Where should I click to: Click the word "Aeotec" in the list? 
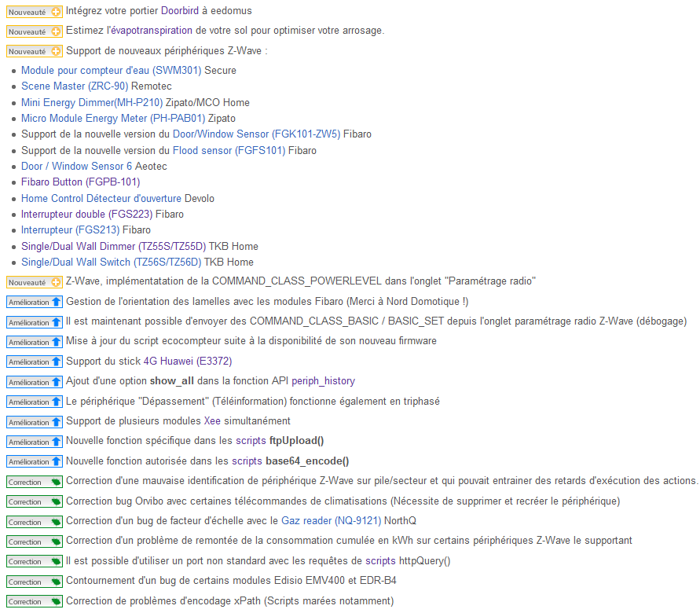152,166
